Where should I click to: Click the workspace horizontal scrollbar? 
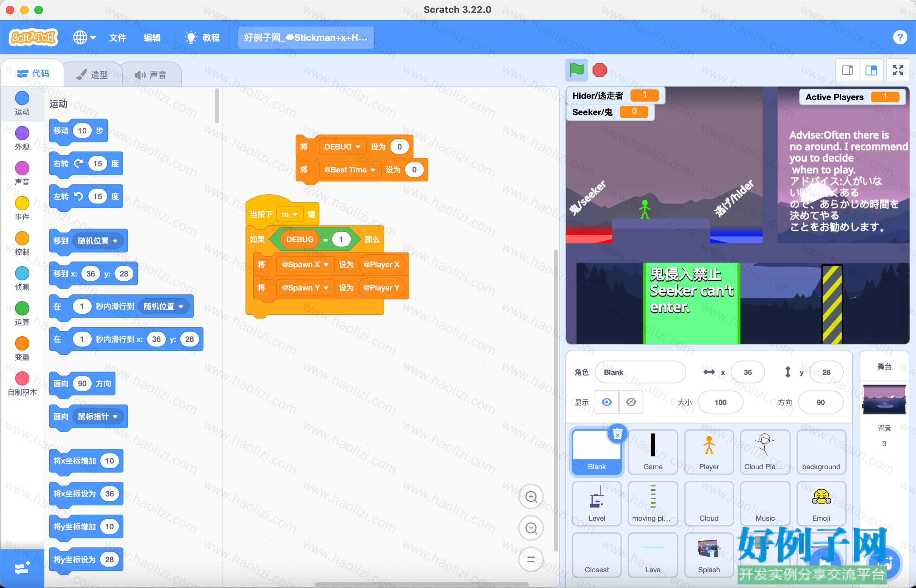[x=422, y=584]
